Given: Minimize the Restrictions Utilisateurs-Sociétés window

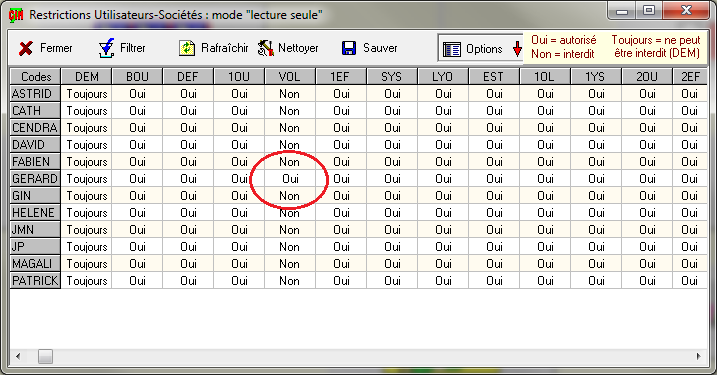Looking at the screenshot, I should click(x=622, y=10).
